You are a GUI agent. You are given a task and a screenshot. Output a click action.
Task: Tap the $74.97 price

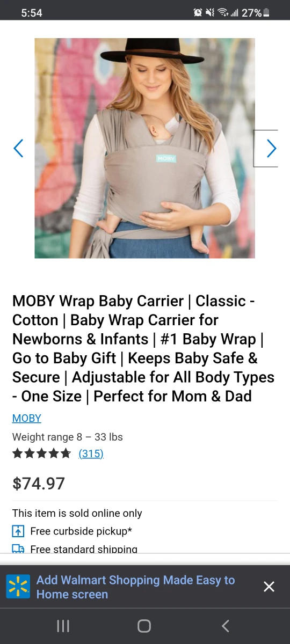point(39,484)
